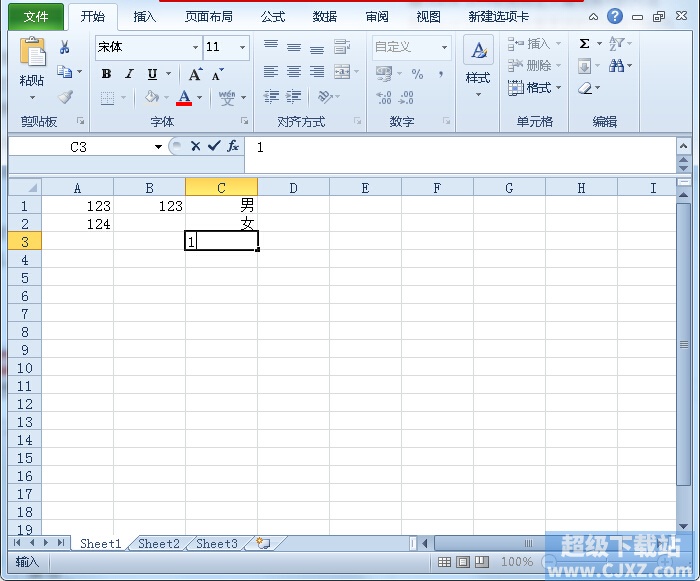
Task: Open the 公式 (Formulas) tab
Action: (273, 17)
